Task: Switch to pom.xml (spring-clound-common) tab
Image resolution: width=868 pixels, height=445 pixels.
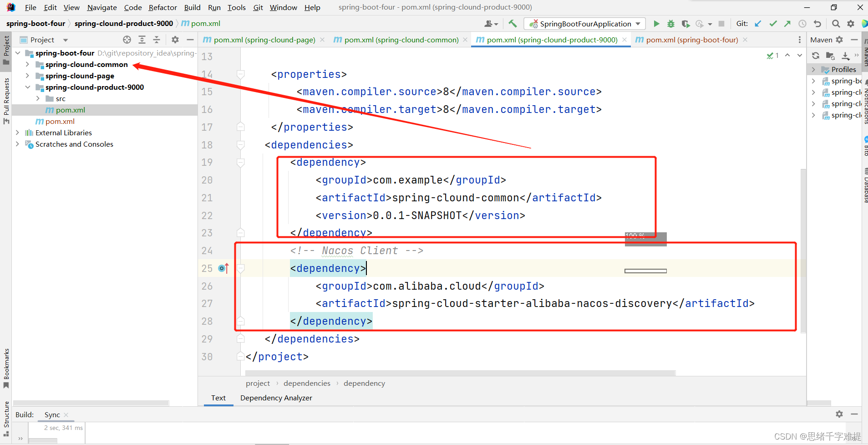Action: [x=401, y=40]
